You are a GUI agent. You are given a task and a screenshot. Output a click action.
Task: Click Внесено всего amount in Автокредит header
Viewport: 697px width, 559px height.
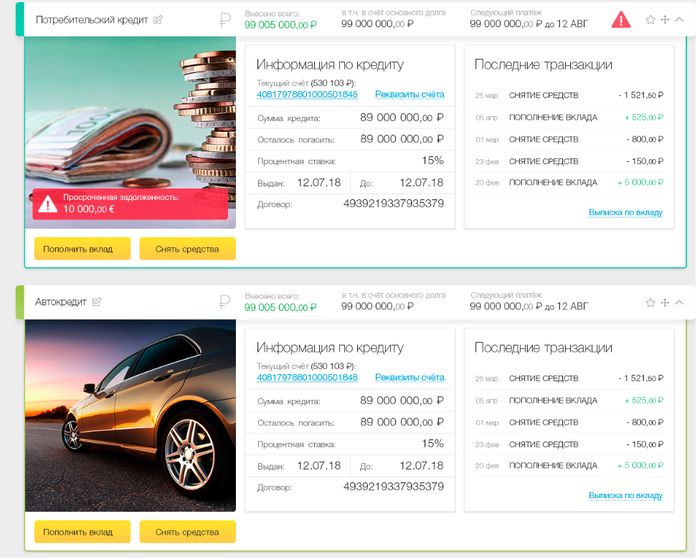pos(280,307)
